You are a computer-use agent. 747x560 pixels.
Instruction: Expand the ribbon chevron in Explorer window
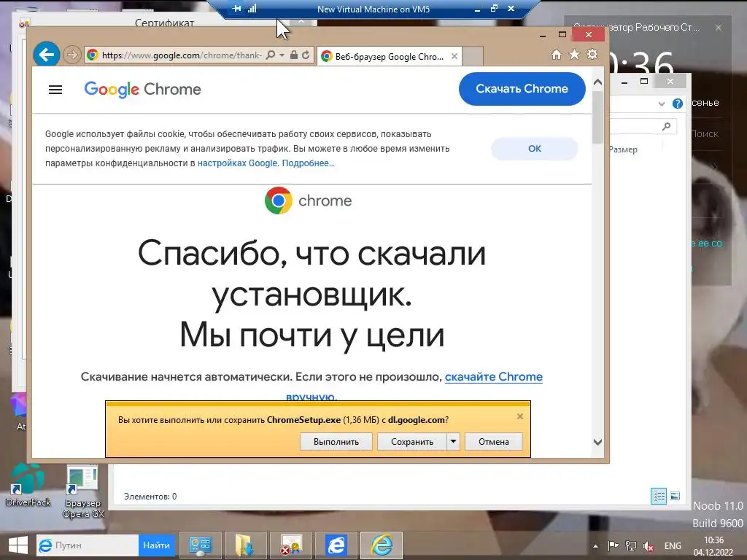[661, 104]
